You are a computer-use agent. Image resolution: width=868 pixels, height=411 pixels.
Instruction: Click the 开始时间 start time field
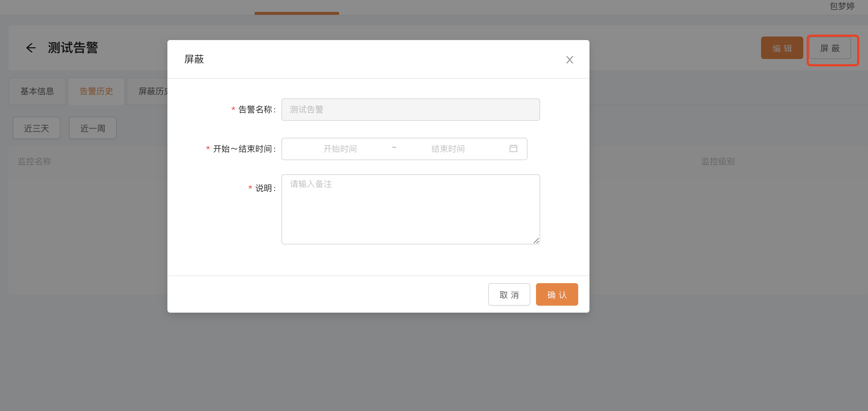point(340,149)
